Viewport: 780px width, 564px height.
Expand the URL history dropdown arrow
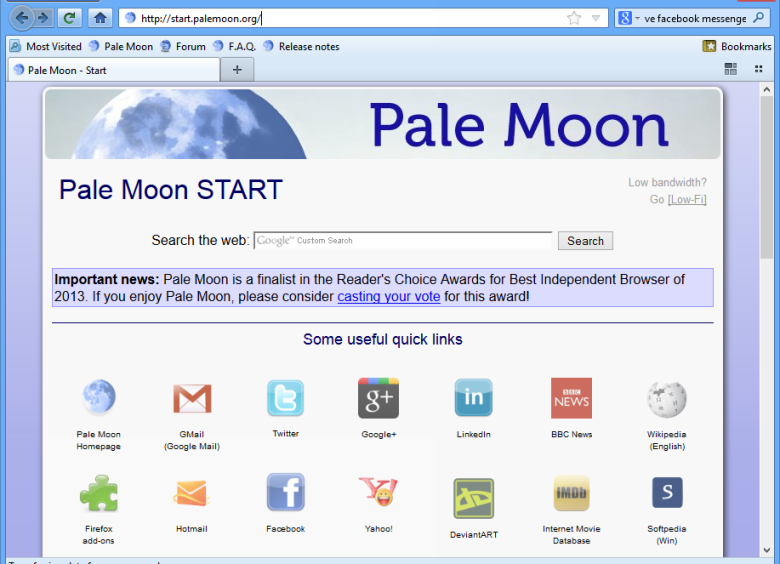596,18
